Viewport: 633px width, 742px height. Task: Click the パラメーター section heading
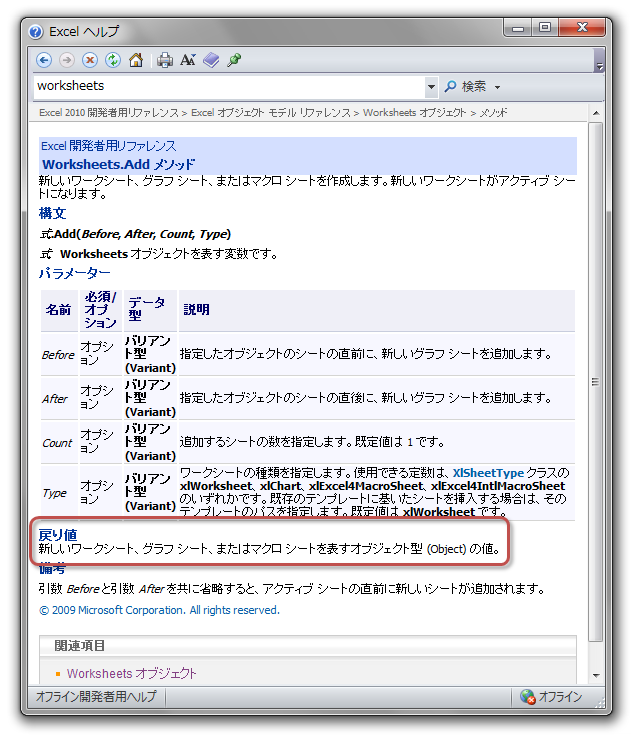click(74, 273)
